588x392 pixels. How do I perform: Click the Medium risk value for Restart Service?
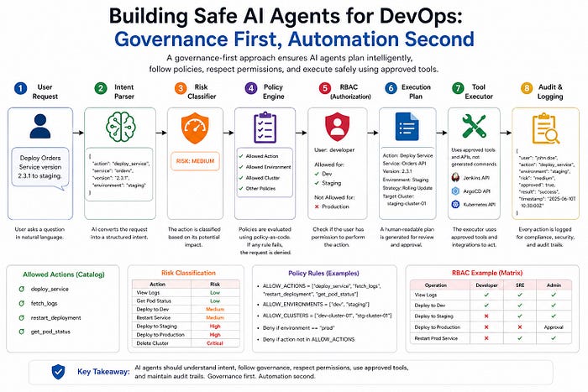point(215,317)
